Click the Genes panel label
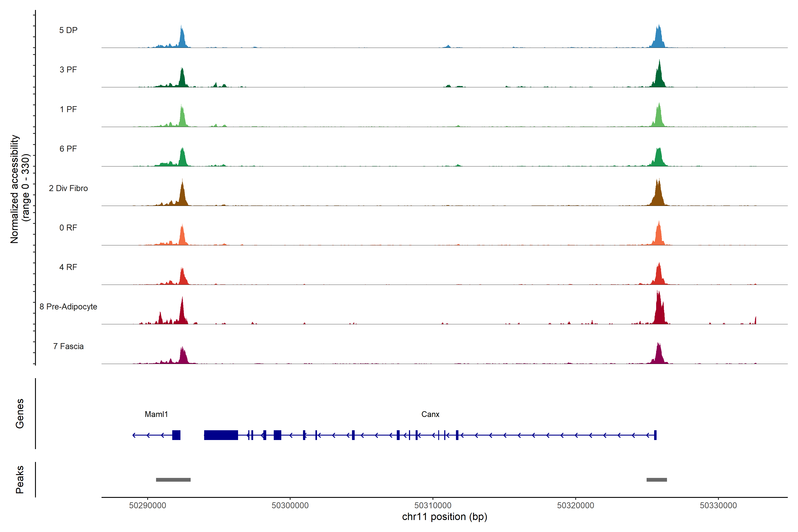Screen dimensions: 798x532 (20, 414)
